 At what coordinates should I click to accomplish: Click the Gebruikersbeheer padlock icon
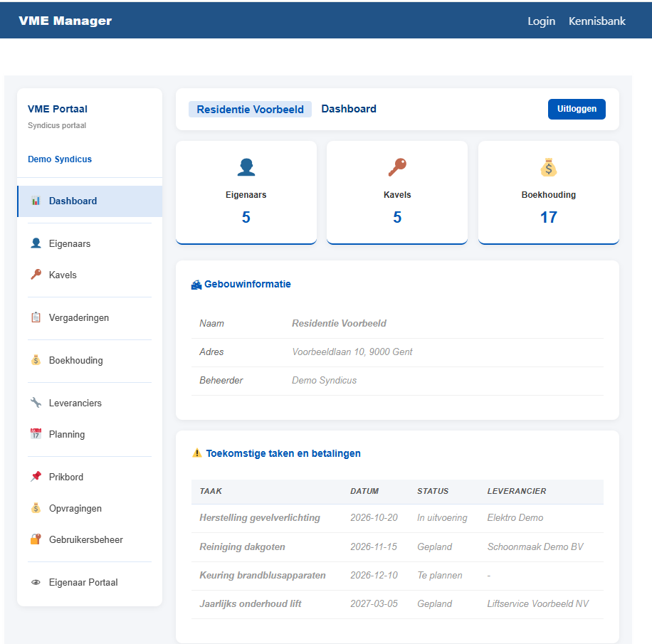[36, 539]
